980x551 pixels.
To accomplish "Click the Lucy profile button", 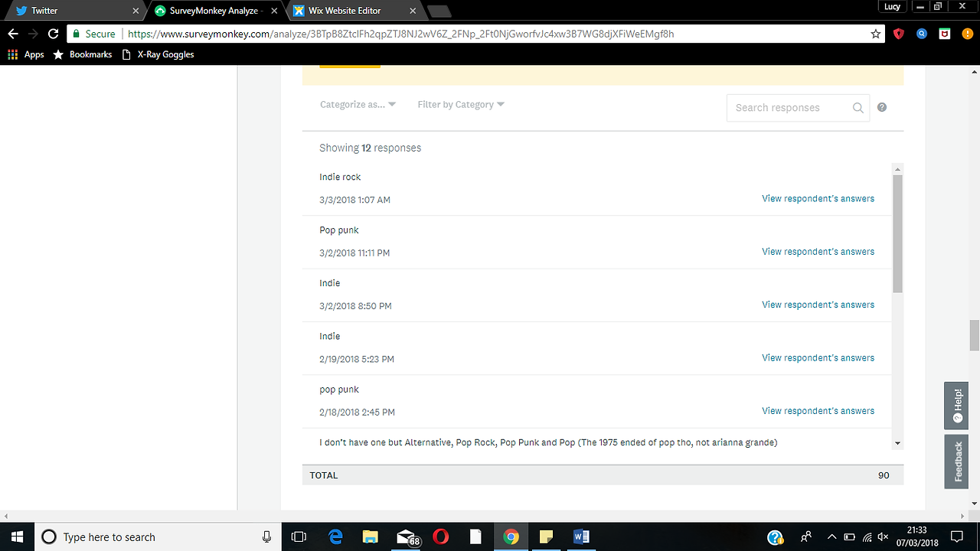I will coord(891,6).
